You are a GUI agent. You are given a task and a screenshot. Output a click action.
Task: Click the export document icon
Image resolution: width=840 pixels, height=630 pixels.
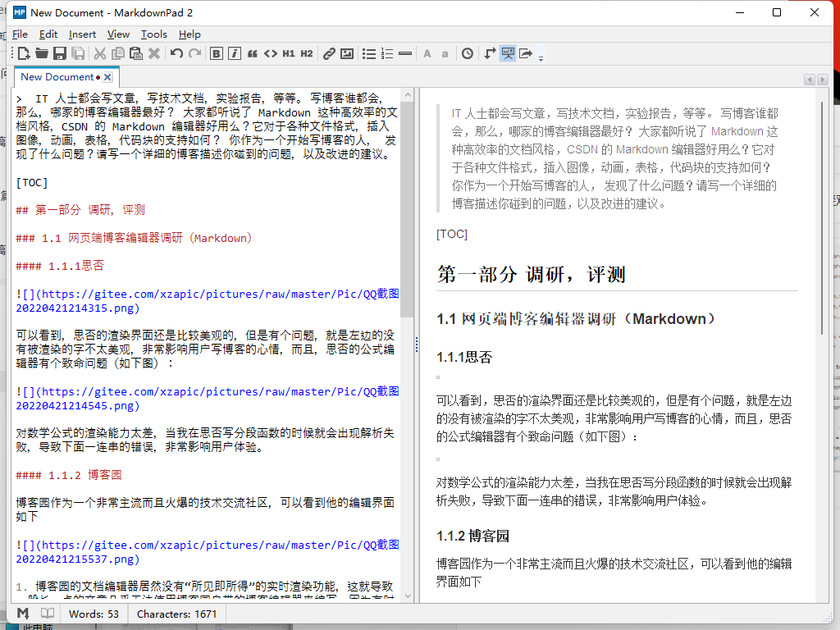click(526, 53)
